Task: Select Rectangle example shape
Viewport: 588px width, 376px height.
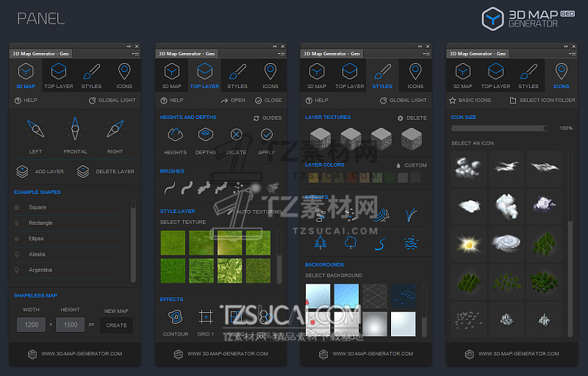Action: pos(68,223)
